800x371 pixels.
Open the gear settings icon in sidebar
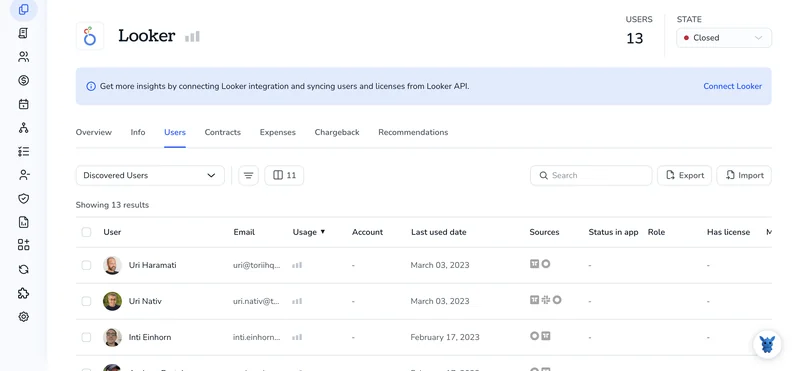point(23,317)
